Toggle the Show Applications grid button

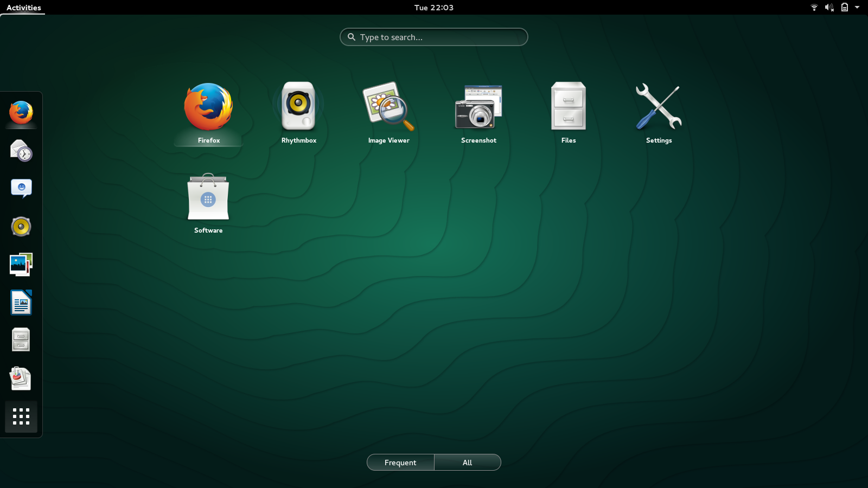click(21, 416)
